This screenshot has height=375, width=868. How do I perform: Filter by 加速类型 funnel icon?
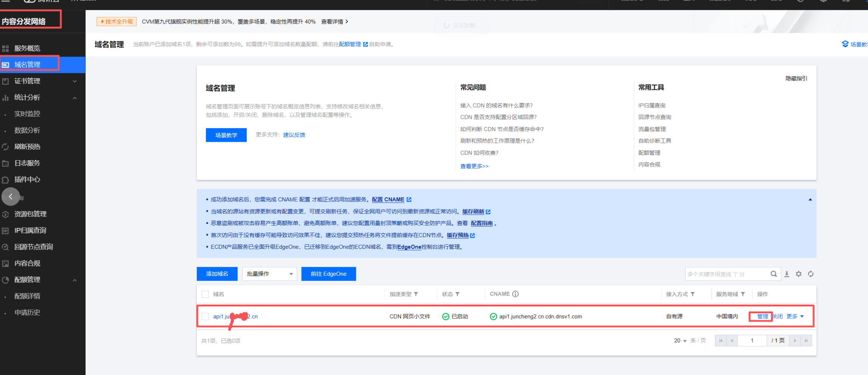point(416,294)
